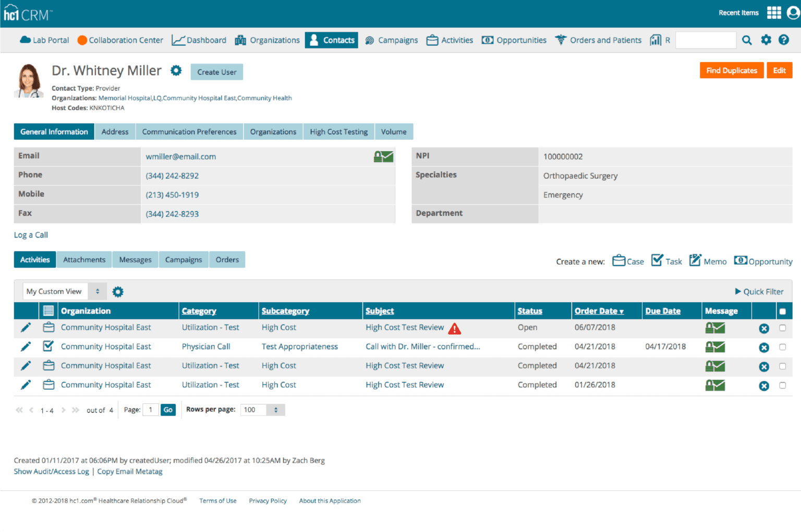
Task: Click the red warning triangle on High Cost Test Review
Action: point(455,328)
